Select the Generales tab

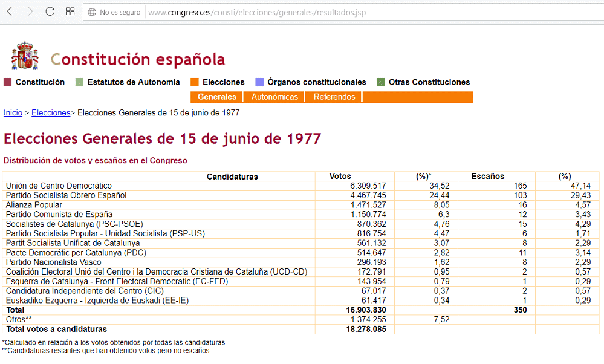tap(217, 97)
